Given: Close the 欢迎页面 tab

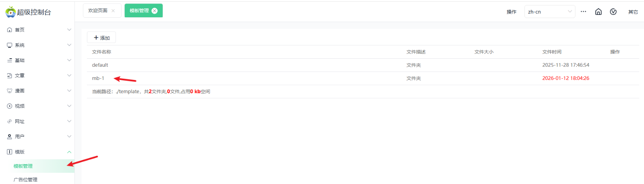Looking at the screenshot, I should (x=113, y=11).
